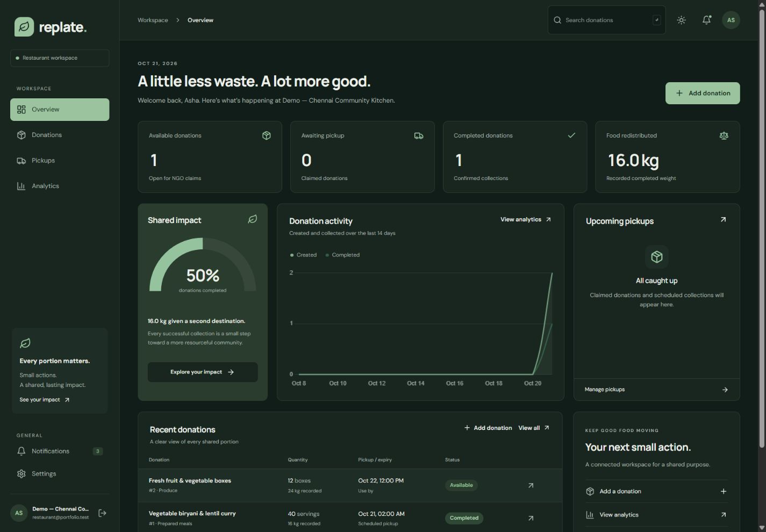Click the checkmark icon on Completed donations card

(571, 135)
